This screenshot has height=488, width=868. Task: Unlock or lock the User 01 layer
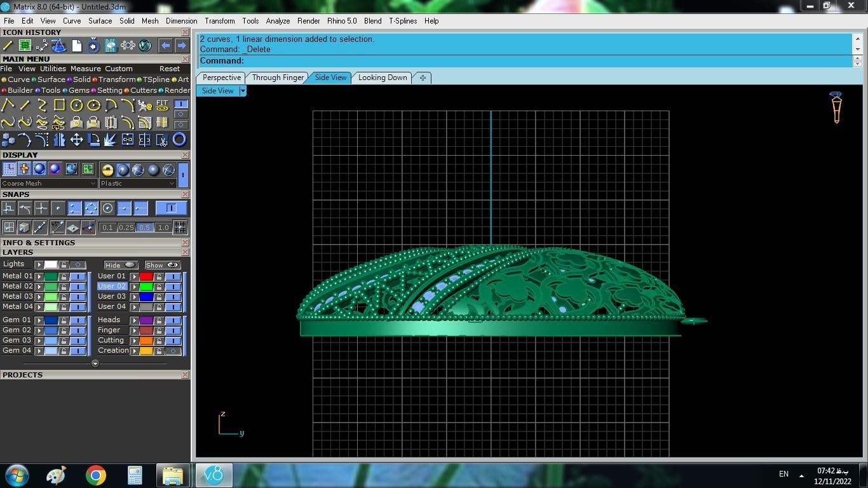click(159, 276)
